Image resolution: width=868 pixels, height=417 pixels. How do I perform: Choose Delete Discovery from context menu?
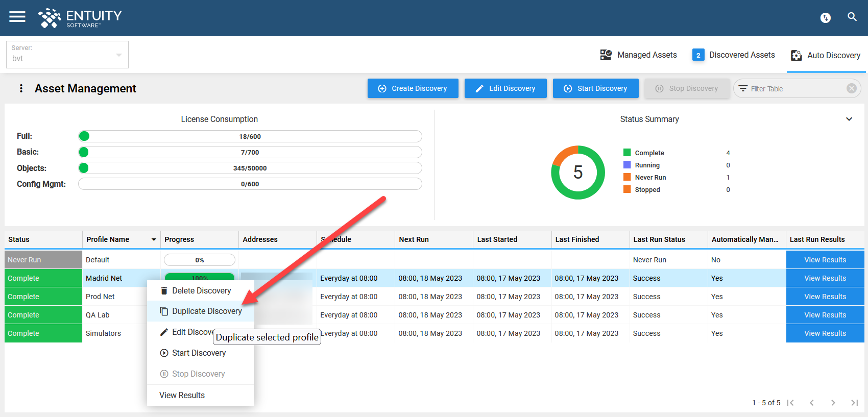coord(201,290)
